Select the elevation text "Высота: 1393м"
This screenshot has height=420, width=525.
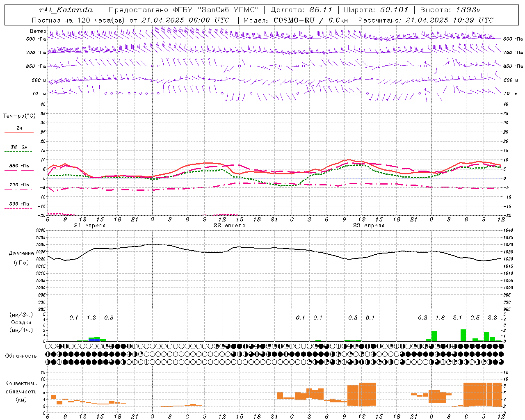click(450, 10)
